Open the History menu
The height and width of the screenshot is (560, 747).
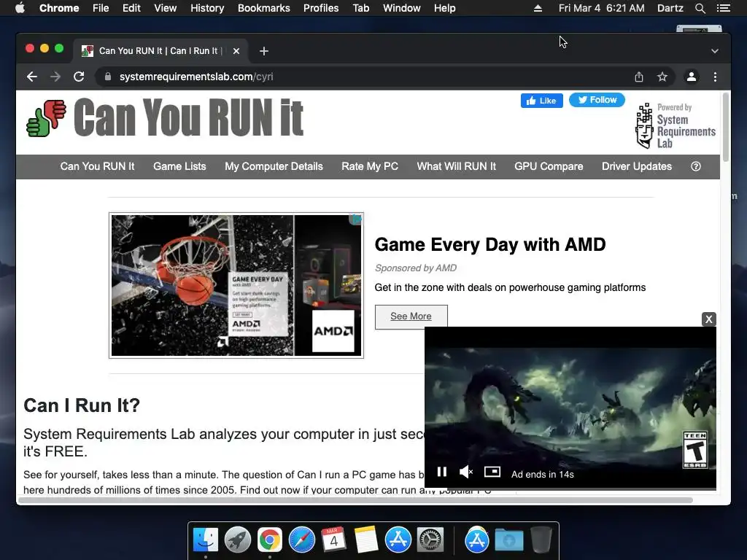(207, 8)
